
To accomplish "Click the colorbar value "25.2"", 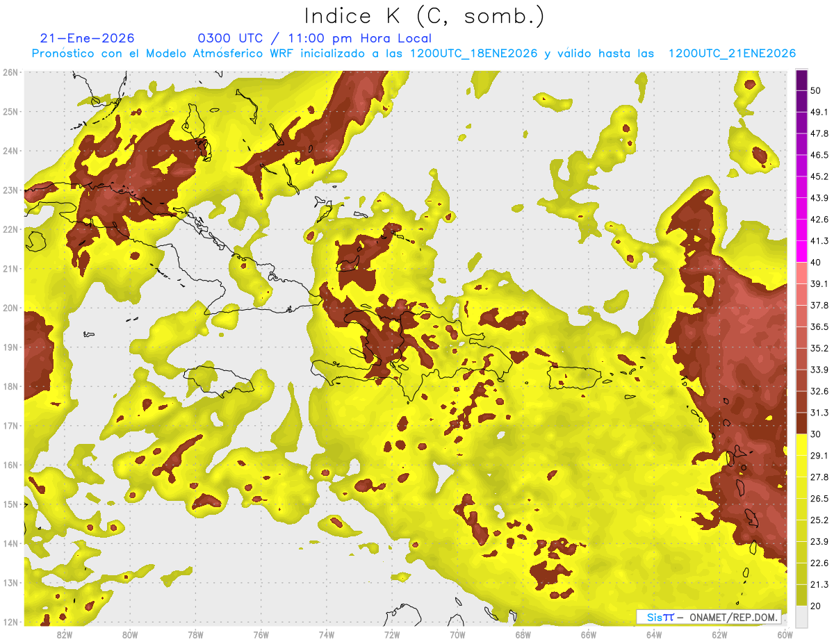I will click(819, 520).
